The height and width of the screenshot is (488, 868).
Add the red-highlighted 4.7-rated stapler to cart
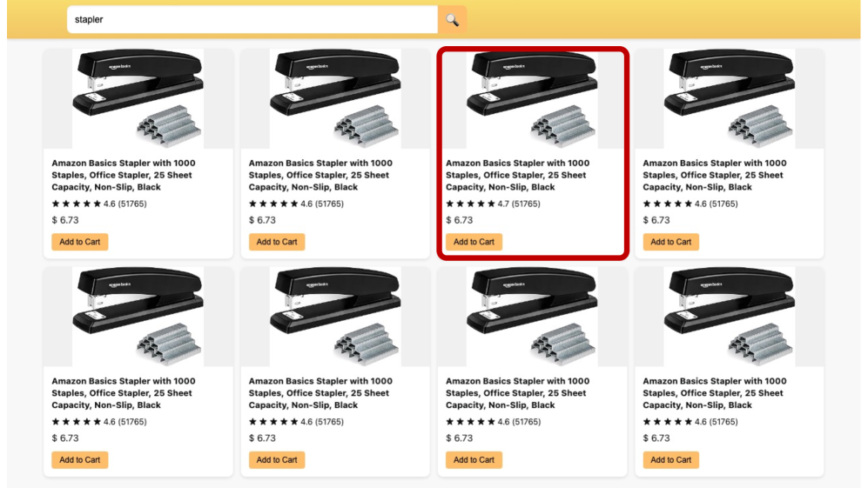click(474, 242)
